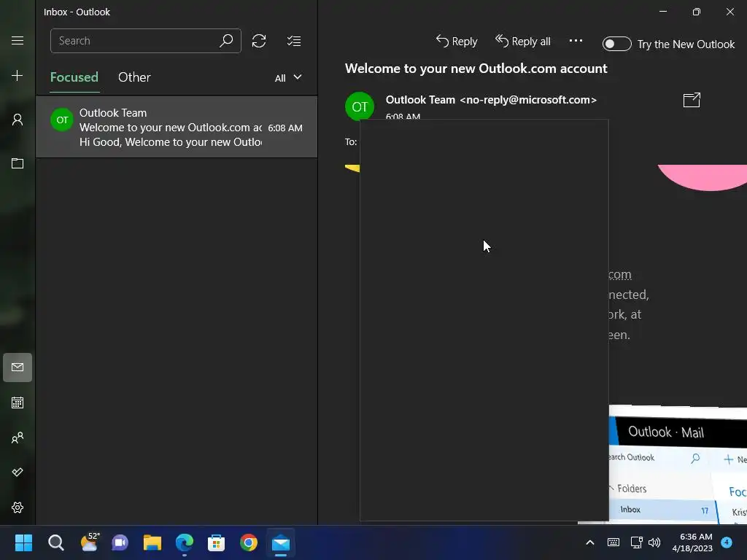747x560 pixels.
Task: Open Windows Start menu
Action: click(x=23, y=542)
